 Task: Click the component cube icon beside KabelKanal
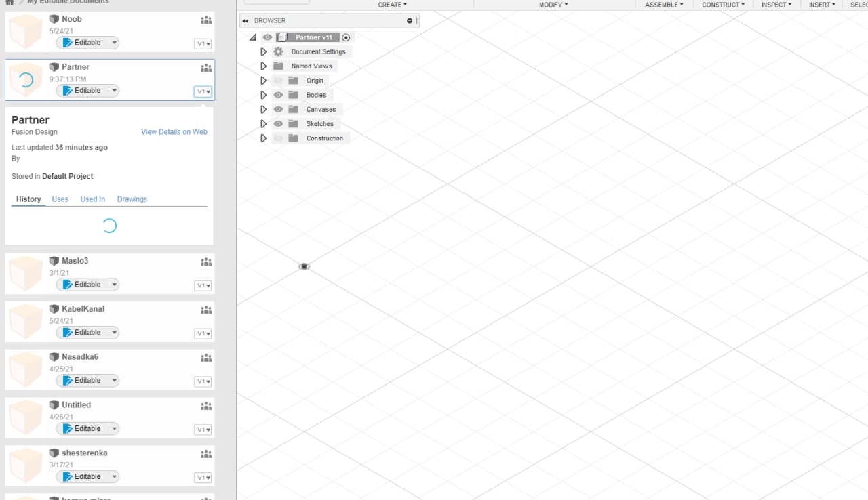click(x=54, y=309)
